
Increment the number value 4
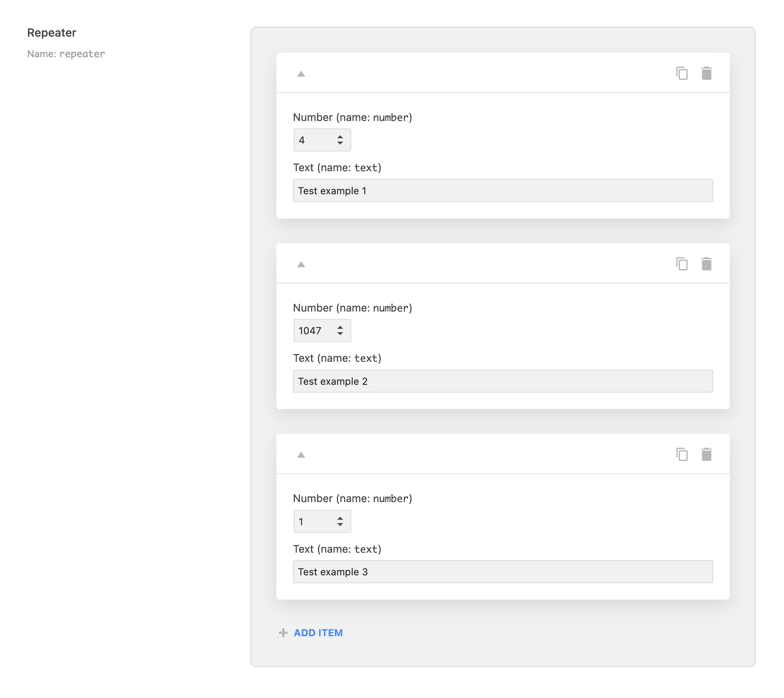click(x=341, y=136)
